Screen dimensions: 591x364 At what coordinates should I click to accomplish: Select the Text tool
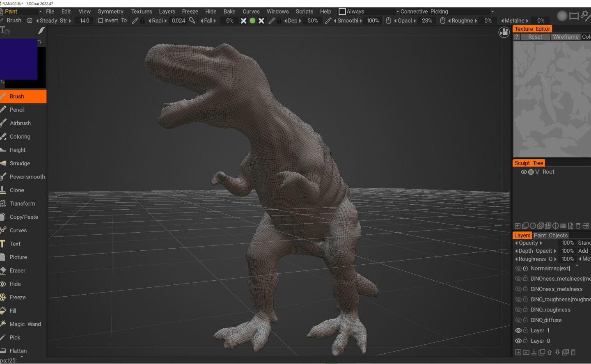(23, 244)
